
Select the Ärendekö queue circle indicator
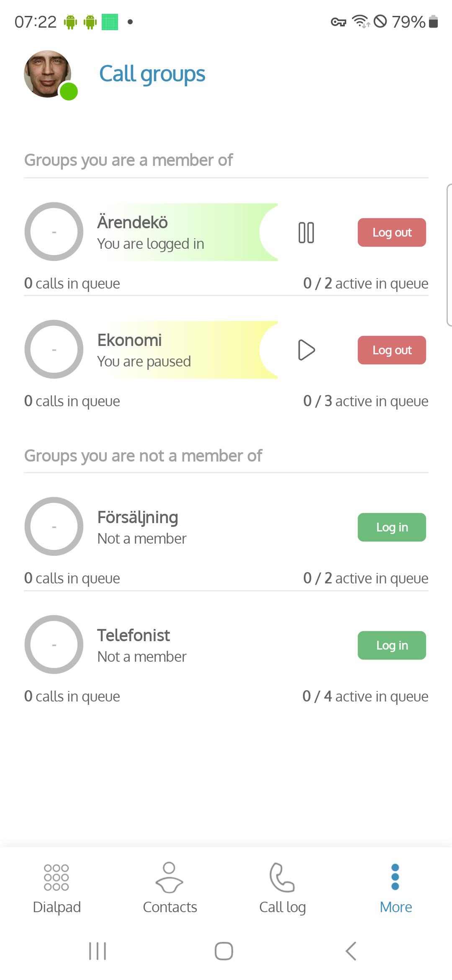pos(54,232)
